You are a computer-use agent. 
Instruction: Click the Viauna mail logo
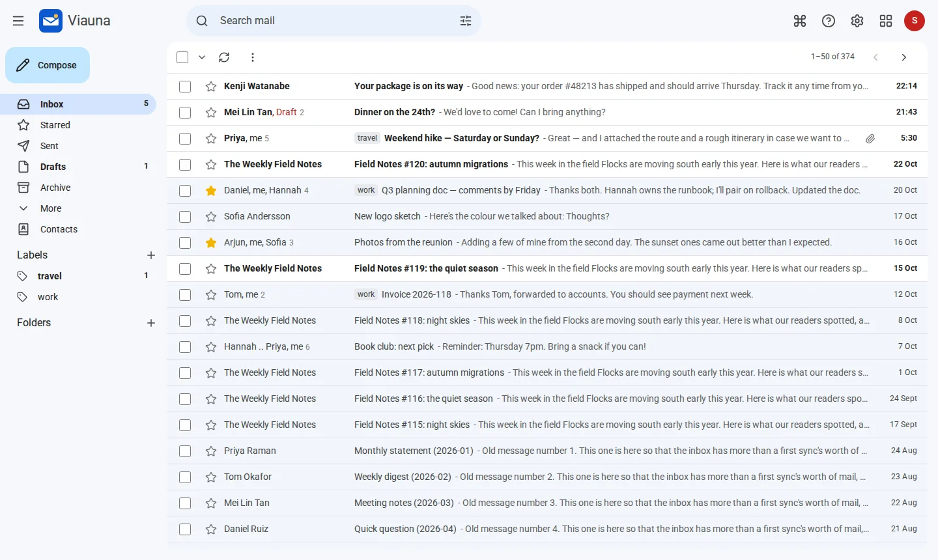pyautogui.click(x=51, y=21)
